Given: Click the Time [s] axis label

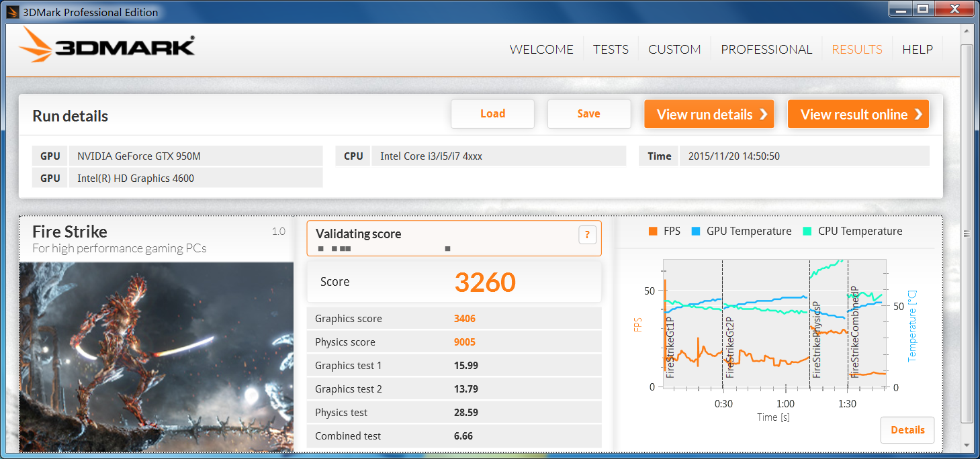Looking at the screenshot, I should click(x=773, y=417).
